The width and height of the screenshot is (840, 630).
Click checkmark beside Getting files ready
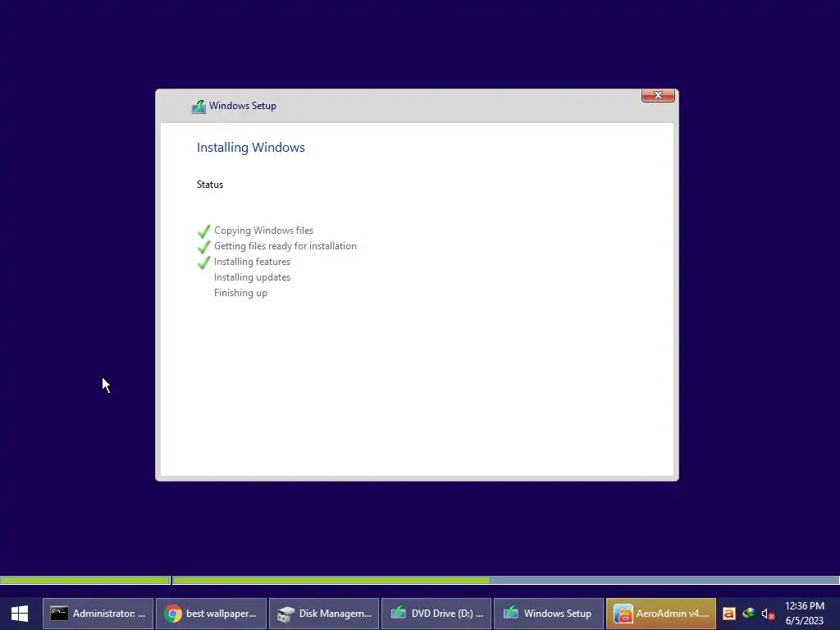click(x=203, y=247)
